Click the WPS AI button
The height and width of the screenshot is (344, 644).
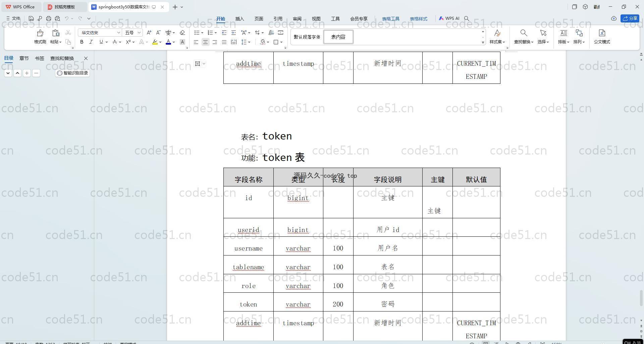[449, 18]
